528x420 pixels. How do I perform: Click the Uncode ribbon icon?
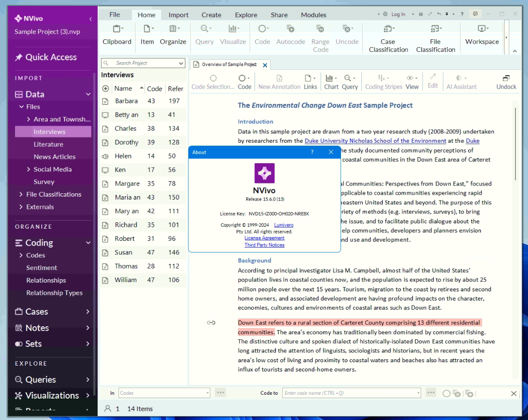[x=347, y=29]
